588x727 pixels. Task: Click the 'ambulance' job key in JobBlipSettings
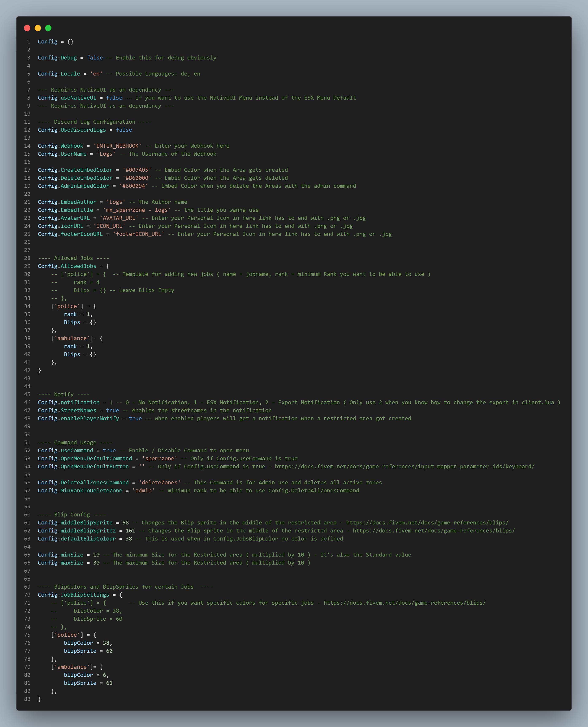pos(72,667)
